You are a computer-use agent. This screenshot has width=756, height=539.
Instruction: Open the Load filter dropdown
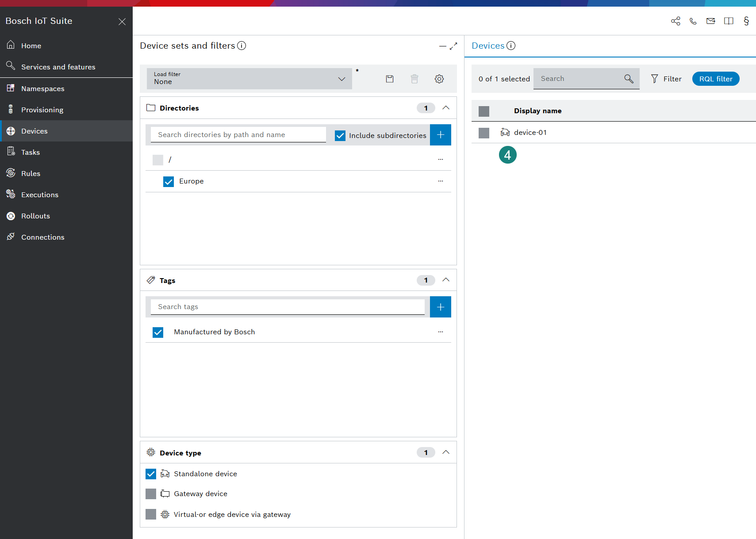249,79
